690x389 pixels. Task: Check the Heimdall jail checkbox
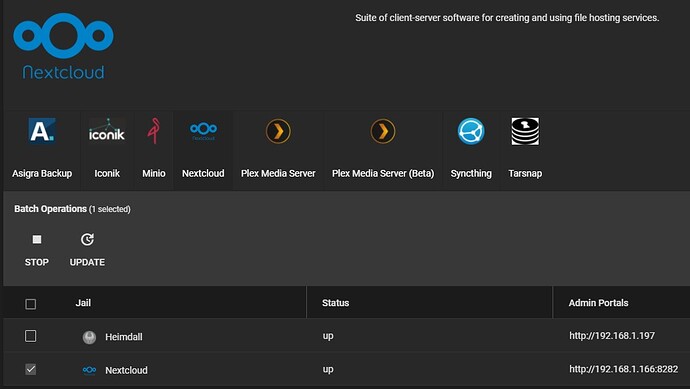click(x=30, y=336)
